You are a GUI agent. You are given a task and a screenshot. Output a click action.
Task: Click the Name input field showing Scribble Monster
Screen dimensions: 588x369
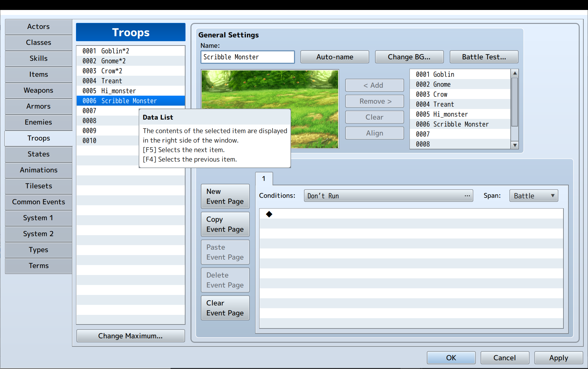[247, 57]
